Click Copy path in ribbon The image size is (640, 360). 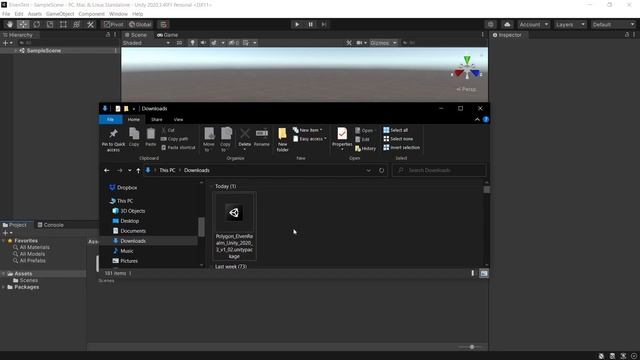174,139
